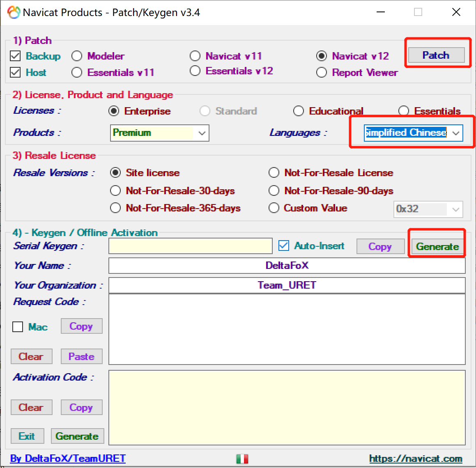The height and width of the screenshot is (468, 476).
Task: Click the Italian flag icon
Action: coord(242,459)
